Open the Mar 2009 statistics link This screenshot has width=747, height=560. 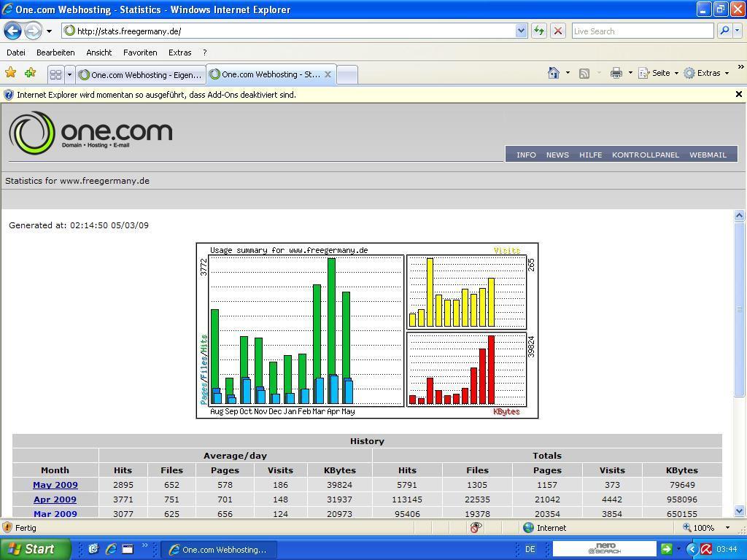pos(55,514)
